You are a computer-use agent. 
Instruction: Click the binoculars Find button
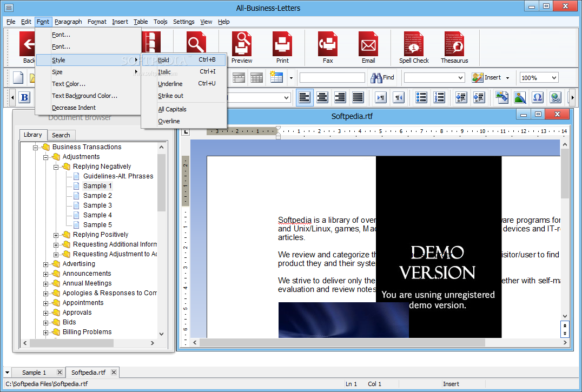coord(382,77)
